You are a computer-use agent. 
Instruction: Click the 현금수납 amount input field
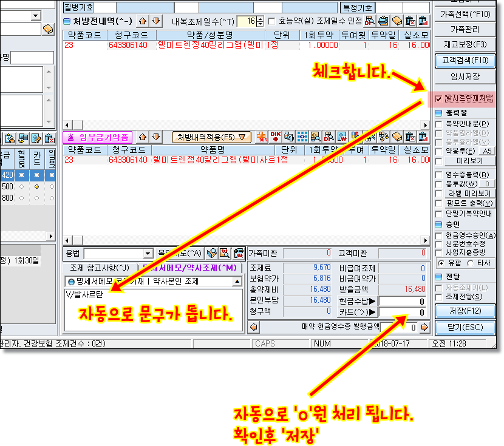pos(402,301)
